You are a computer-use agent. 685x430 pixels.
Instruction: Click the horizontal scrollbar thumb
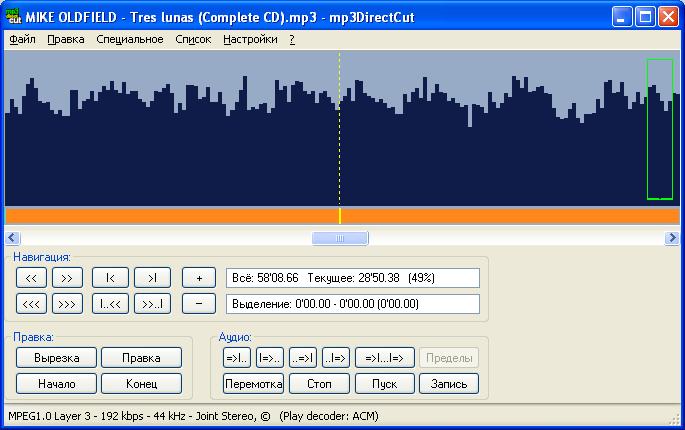pos(340,238)
